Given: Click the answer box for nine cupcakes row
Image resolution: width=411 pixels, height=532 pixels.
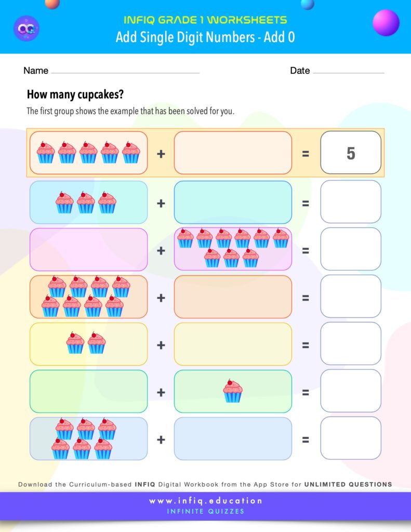Looking at the screenshot, I should (x=351, y=249).
